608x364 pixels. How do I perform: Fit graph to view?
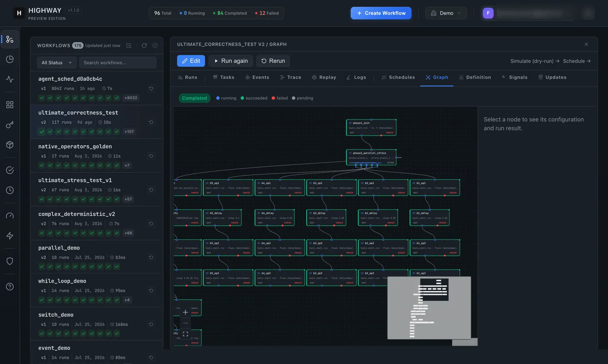point(185,334)
